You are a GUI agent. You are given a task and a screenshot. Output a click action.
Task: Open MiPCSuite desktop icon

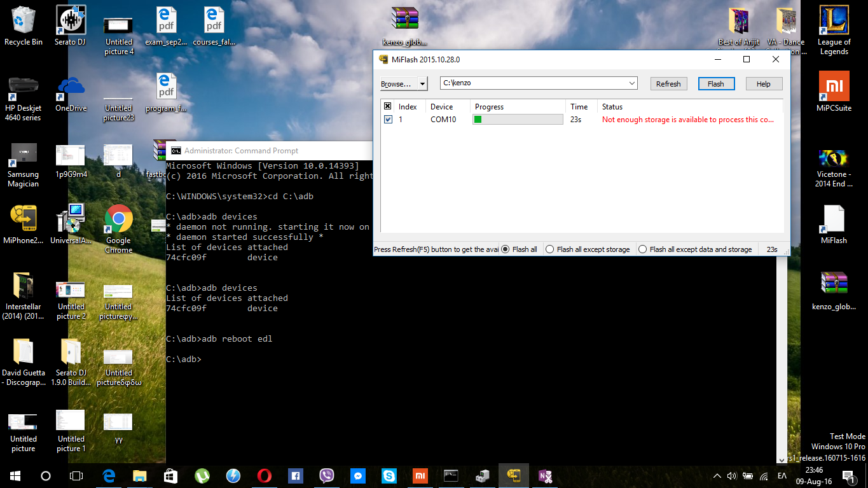(x=834, y=92)
